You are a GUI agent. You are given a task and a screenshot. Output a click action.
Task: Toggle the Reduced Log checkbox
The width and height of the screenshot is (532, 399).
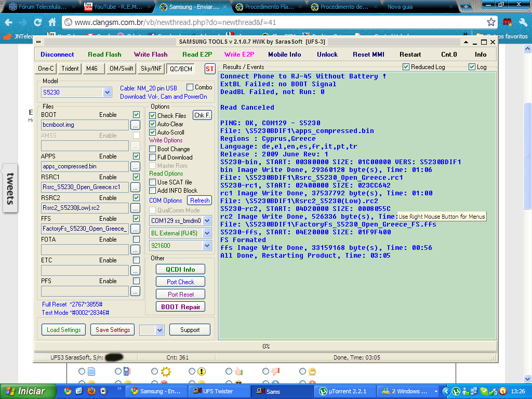(x=406, y=67)
